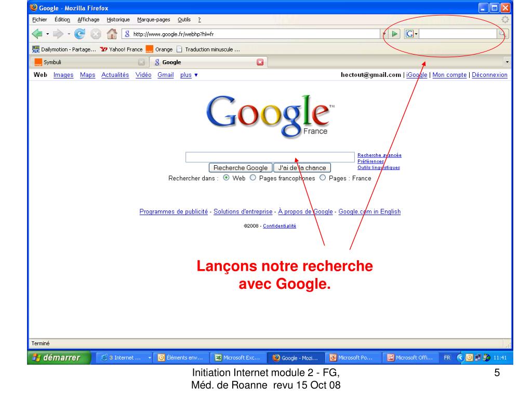The height and width of the screenshot is (399, 532).
Task: Open the Traduction minuscule bookmark
Action: [x=208, y=49]
